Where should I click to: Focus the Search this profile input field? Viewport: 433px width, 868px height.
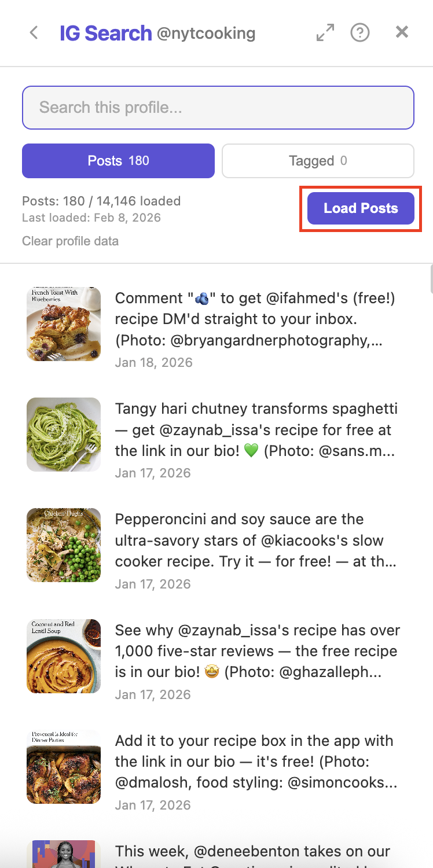[218, 107]
